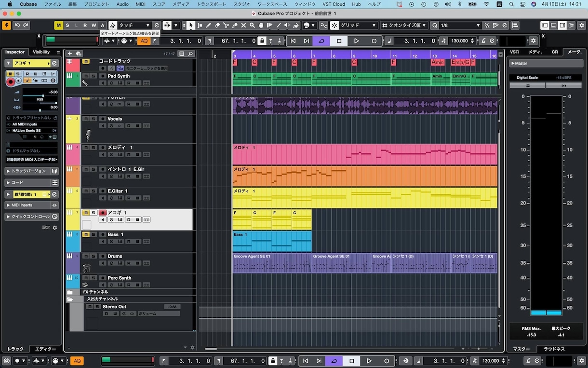Viewport: 588px width, 368px height.
Task: Click the Amin chord event on chord track
Action: point(438,62)
